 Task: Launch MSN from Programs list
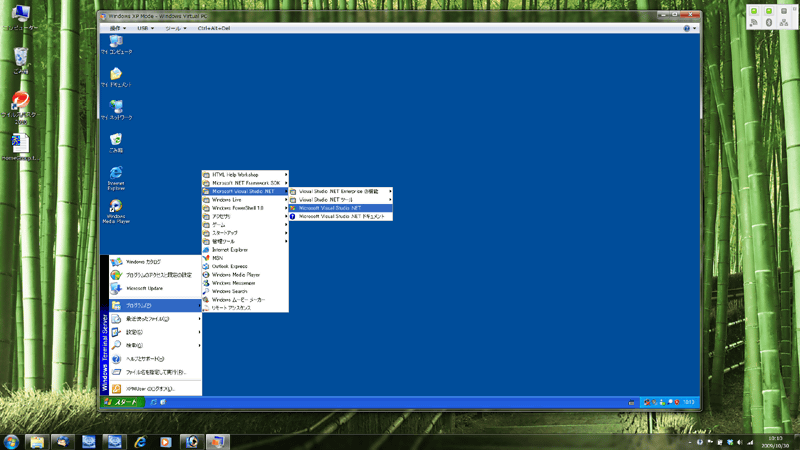pyautogui.click(x=245, y=258)
